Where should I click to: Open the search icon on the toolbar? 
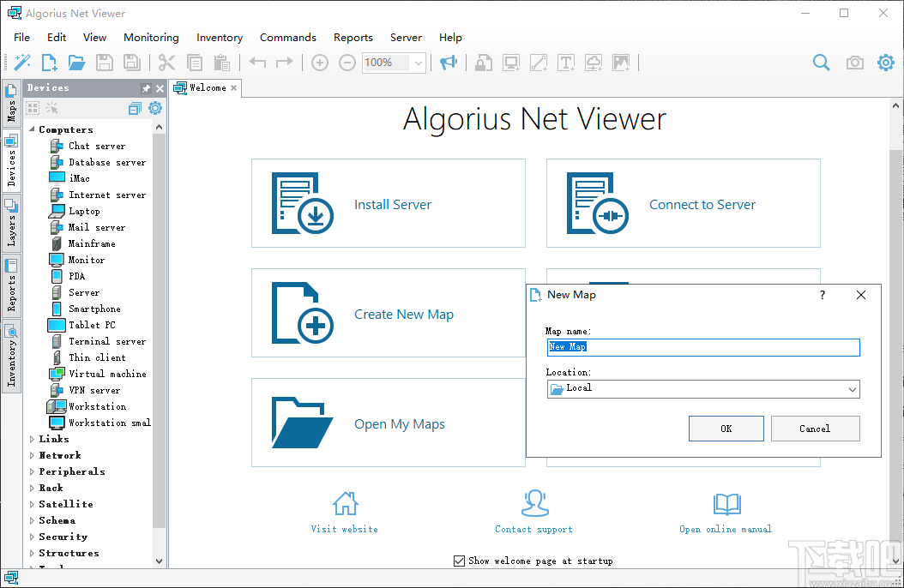click(x=821, y=63)
